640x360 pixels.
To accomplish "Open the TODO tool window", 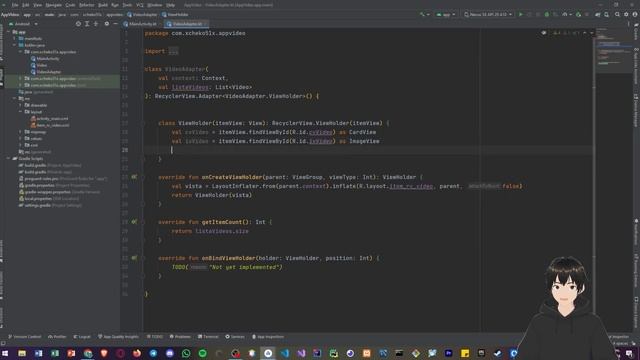I will (x=155, y=337).
